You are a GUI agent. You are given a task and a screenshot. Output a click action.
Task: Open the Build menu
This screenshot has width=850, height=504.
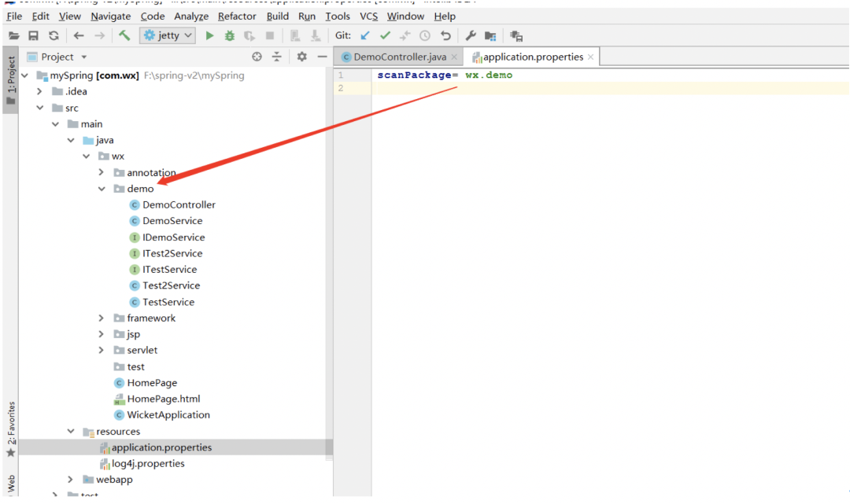click(278, 17)
